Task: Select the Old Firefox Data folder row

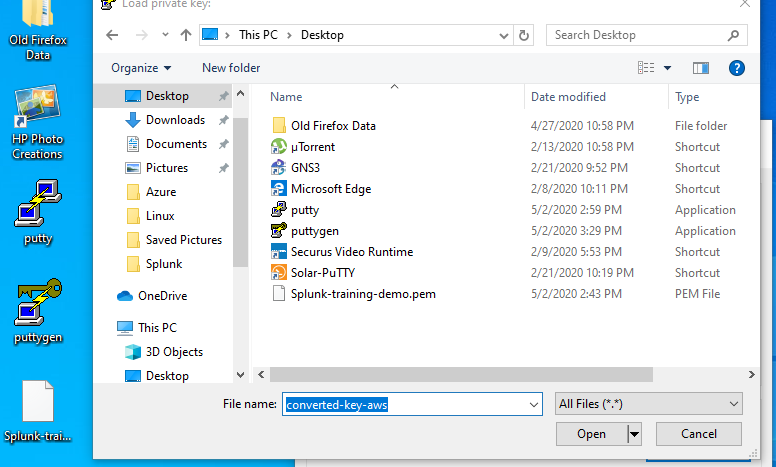Action: (x=333, y=126)
